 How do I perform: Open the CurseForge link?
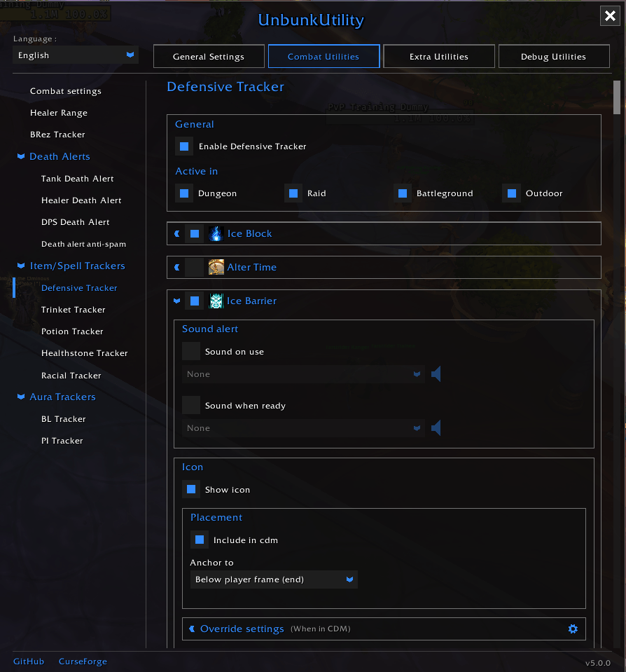pos(83,661)
